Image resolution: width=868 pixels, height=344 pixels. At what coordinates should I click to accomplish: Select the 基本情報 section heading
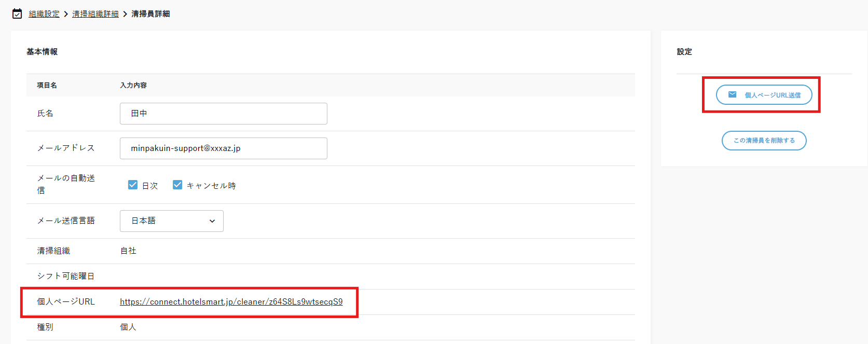click(x=42, y=52)
